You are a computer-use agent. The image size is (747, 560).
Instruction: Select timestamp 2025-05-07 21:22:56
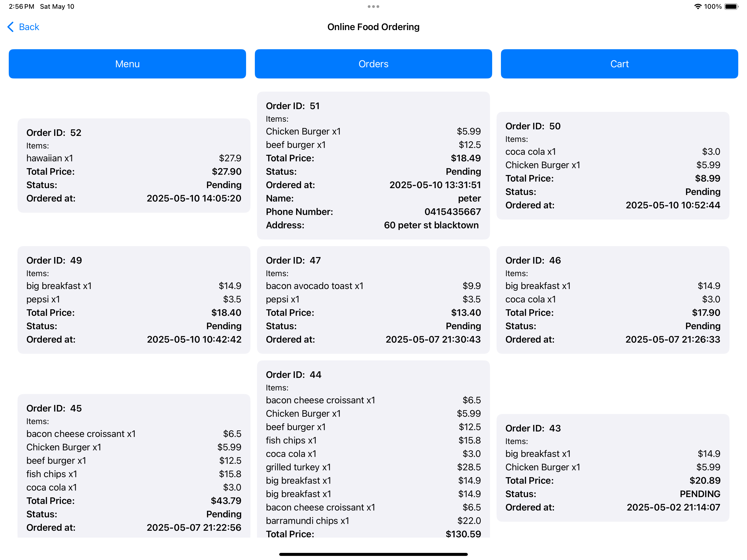coord(194,527)
